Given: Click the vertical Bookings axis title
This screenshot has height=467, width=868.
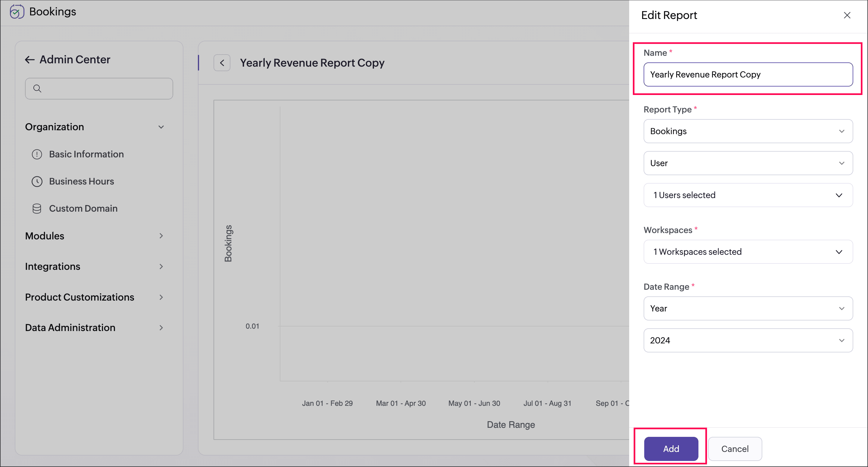Looking at the screenshot, I should pos(228,243).
